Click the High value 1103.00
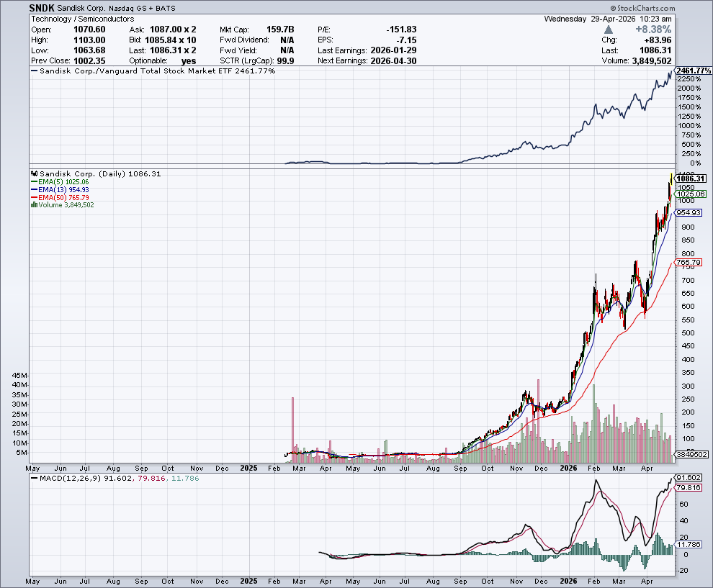713x588 pixels. (x=89, y=40)
